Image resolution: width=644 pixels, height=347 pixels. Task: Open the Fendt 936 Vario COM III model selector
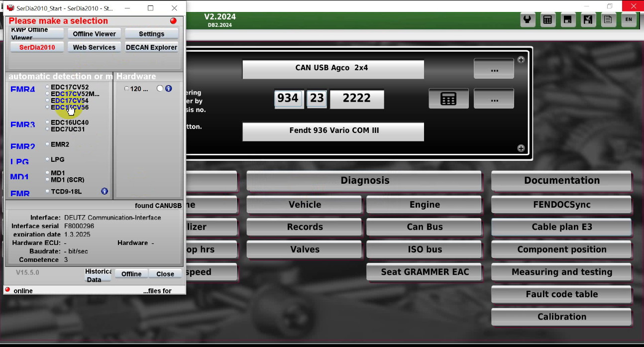coord(333,131)
